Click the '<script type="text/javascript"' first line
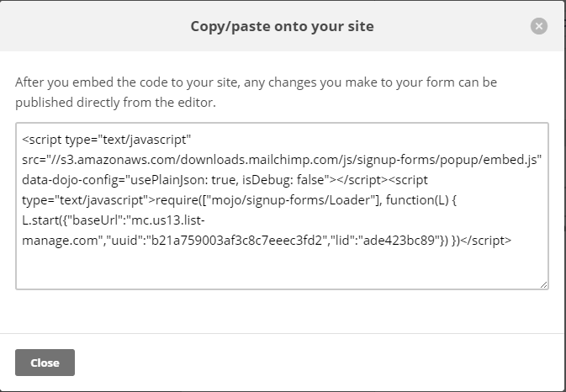This screenshot has height=392, width=566. (106, 140)
